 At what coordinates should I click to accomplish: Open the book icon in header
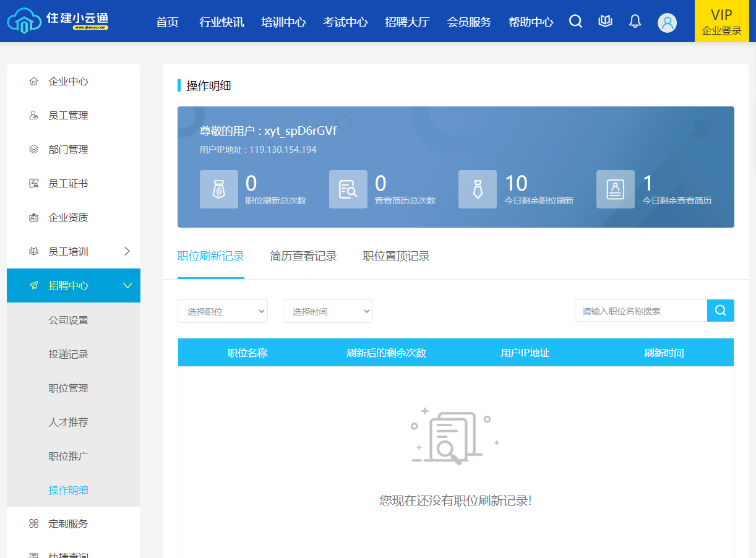point(605,22)
